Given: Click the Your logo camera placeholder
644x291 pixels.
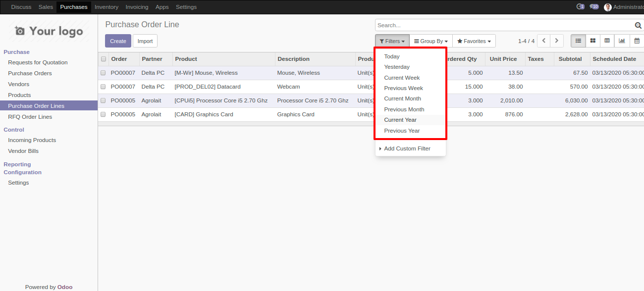Looking at the screenshot, I should point(49,31).
